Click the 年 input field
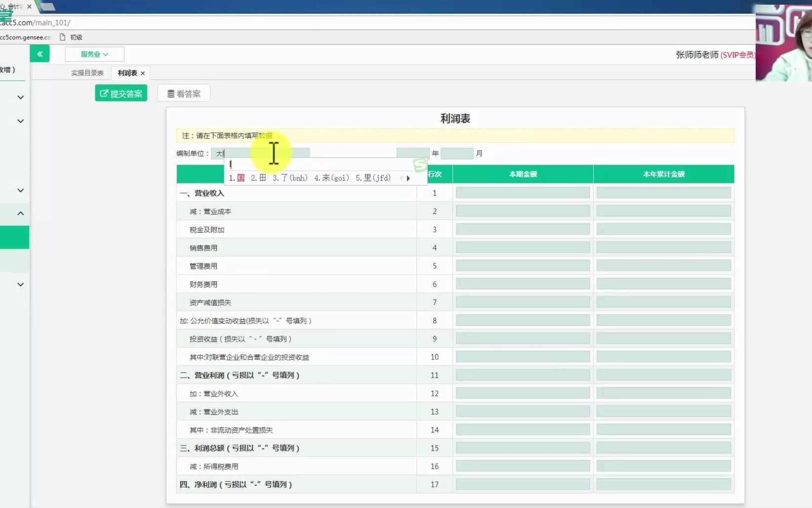The image size is (812, 508). [x=413, y=153]
